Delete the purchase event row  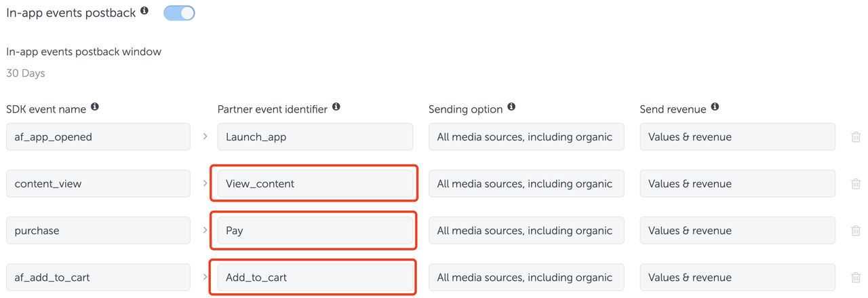856,231
